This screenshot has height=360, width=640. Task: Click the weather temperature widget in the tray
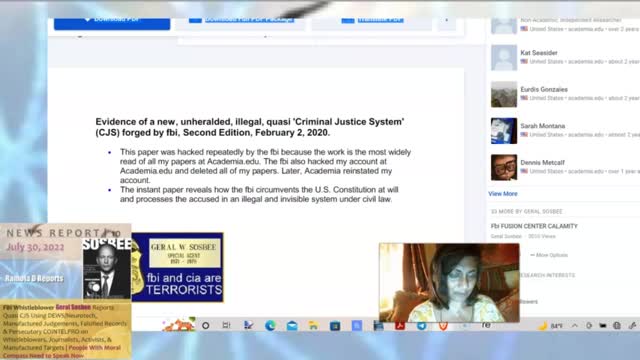[551, 326]
